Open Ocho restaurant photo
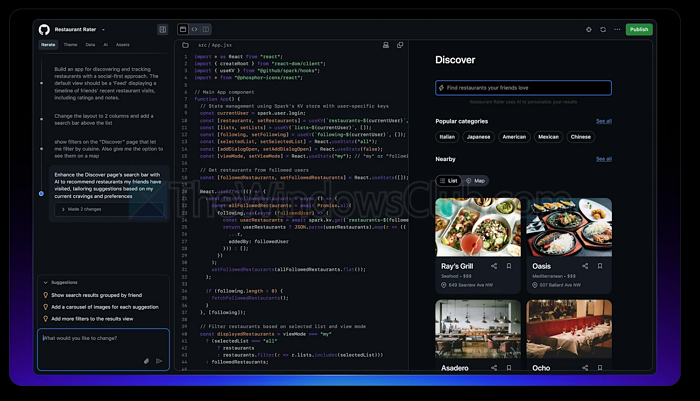This screenshot has height=401, width=700. click(569, 329)
